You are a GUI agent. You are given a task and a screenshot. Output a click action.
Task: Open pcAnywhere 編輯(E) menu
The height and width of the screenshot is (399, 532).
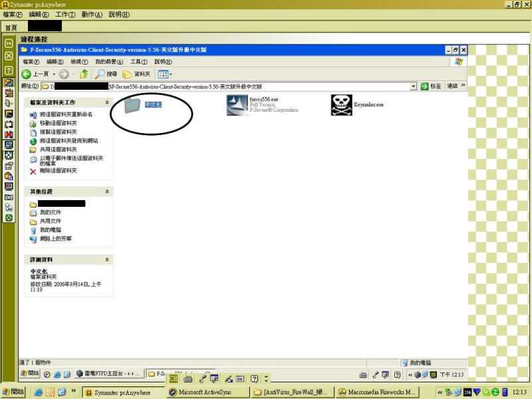pos(39,15)
